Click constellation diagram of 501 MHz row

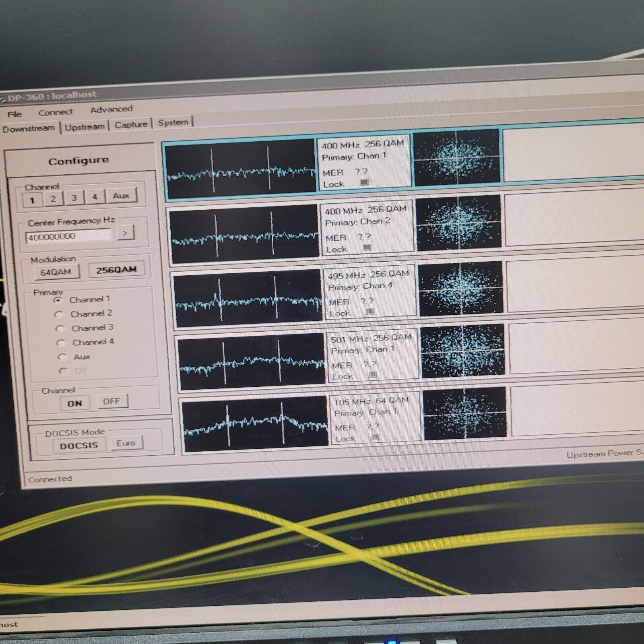click(x=463, y=351)
